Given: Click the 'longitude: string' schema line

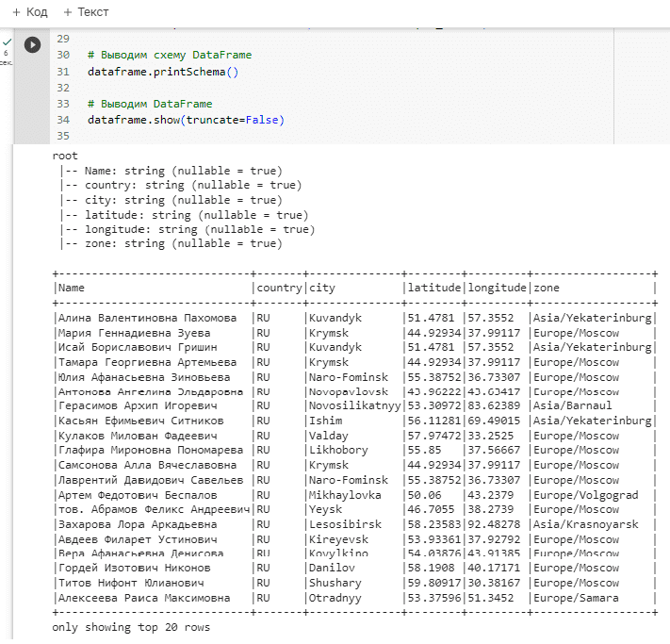Looking at the screenshot, I should tap(200, 230).
